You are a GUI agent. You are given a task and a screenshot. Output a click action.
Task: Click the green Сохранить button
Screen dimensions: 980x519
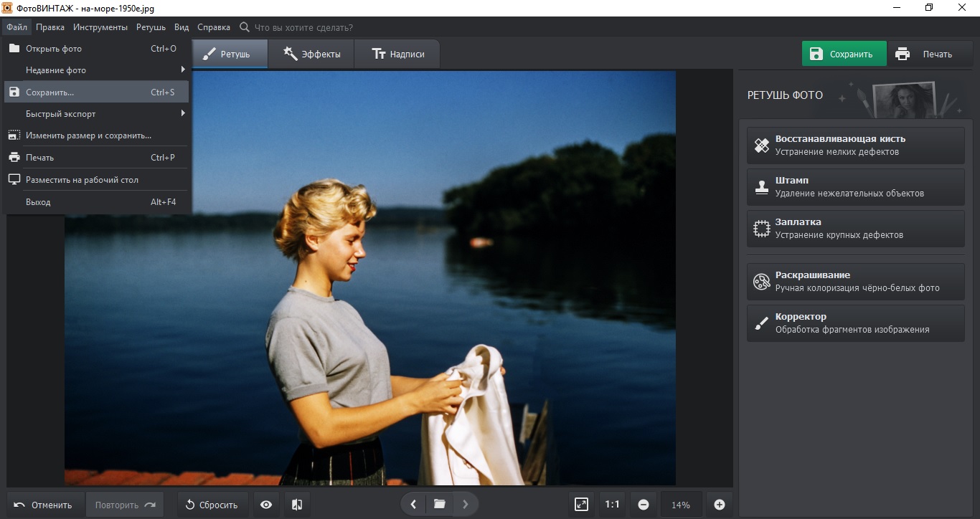pos(844,54)
